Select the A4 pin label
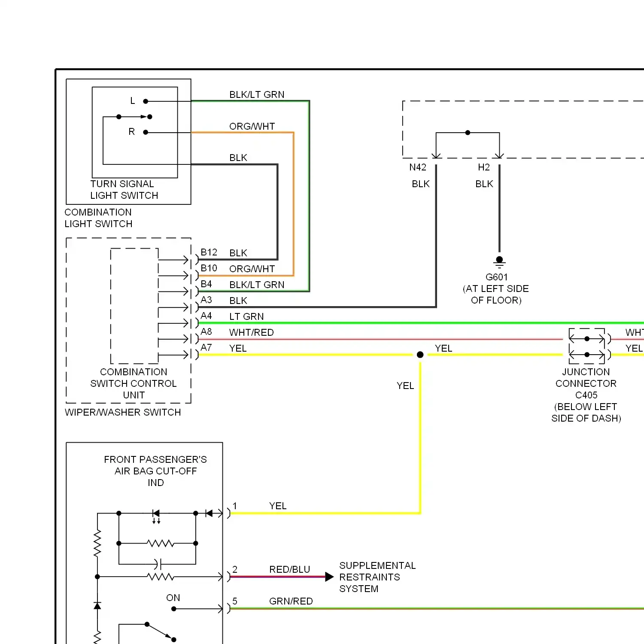The height and width of the screenshot is (644, 644). pos(206,316)
